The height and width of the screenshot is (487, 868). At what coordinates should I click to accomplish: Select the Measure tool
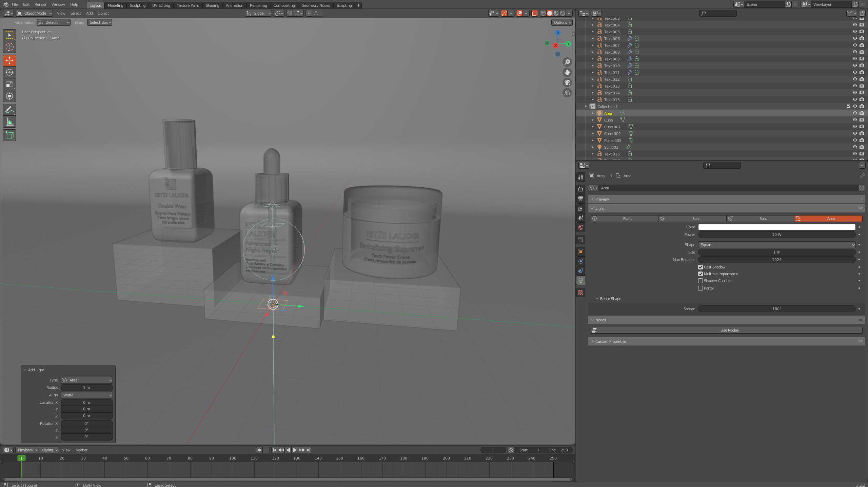(x=9, y=121)
